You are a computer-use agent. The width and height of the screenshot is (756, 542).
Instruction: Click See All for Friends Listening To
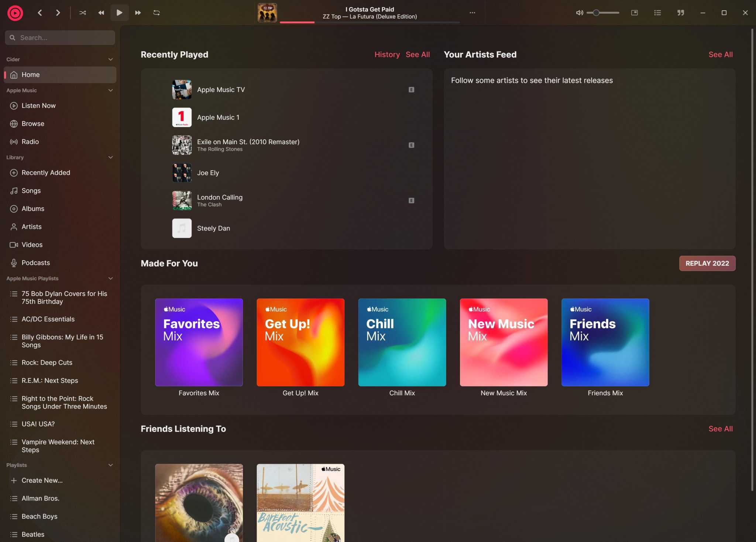(x=720, y=429)
